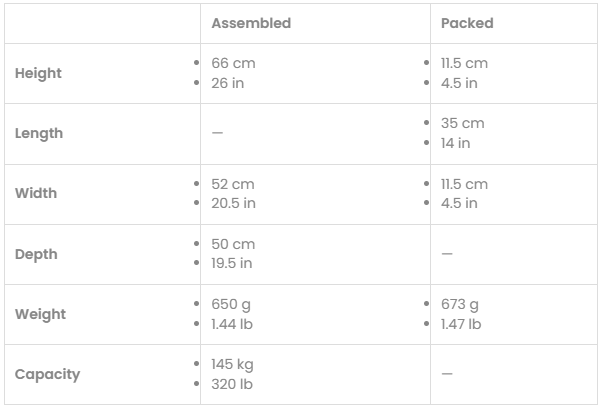Select the 35 cm packed length value

click(x=462, y=123)
